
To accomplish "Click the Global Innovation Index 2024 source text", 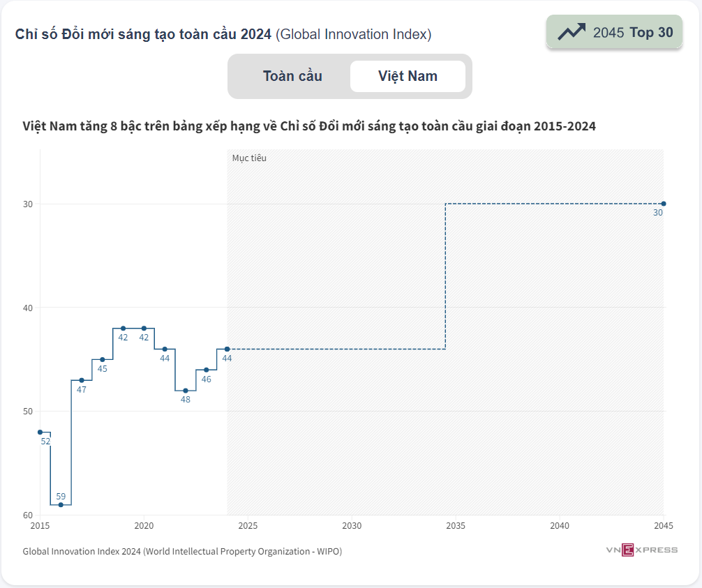I will (182, 551).
